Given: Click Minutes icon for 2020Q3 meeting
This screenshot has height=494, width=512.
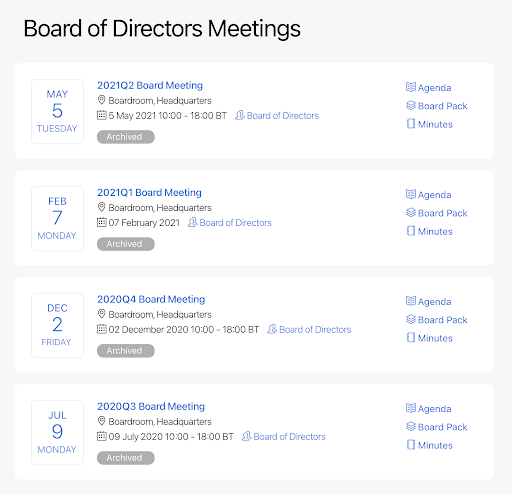Looking at the screenshot, I should click(x=411, y=445).
